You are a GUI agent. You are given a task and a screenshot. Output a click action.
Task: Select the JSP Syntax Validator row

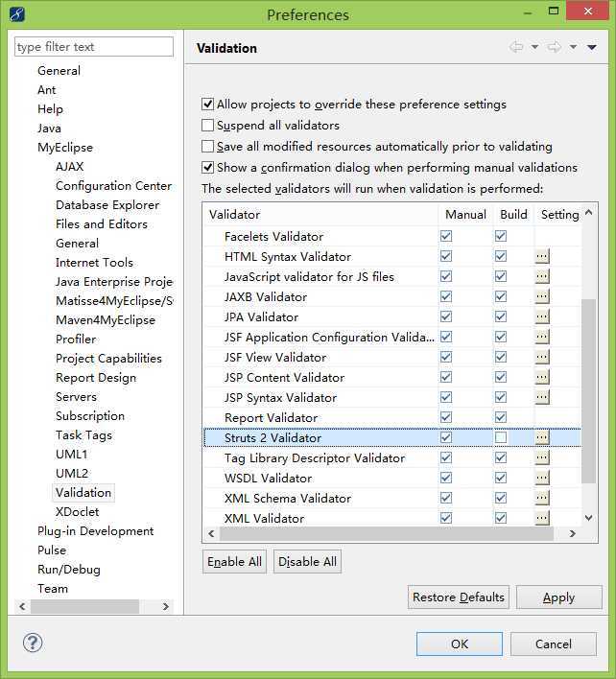click(392, 397)
